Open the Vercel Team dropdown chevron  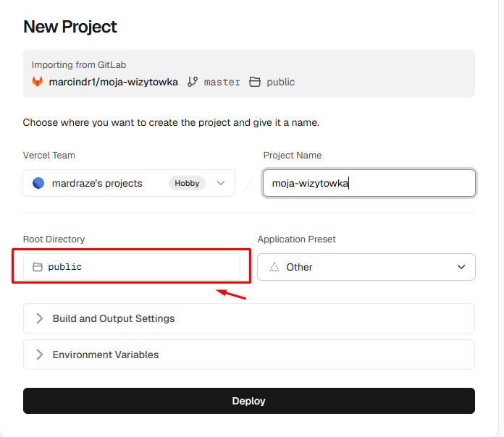[221, 183]
